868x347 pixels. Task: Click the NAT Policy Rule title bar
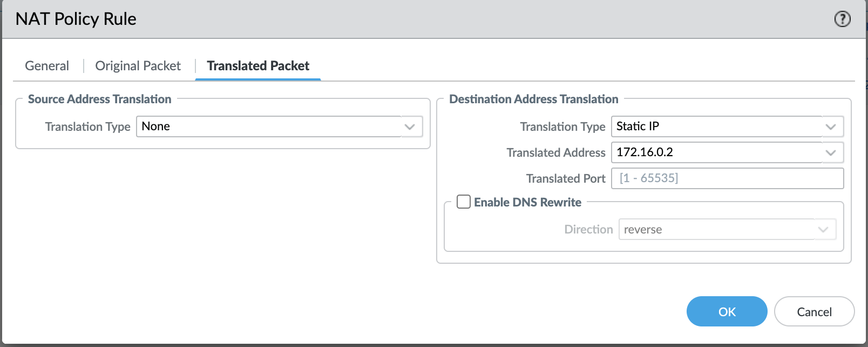[76, 19]
